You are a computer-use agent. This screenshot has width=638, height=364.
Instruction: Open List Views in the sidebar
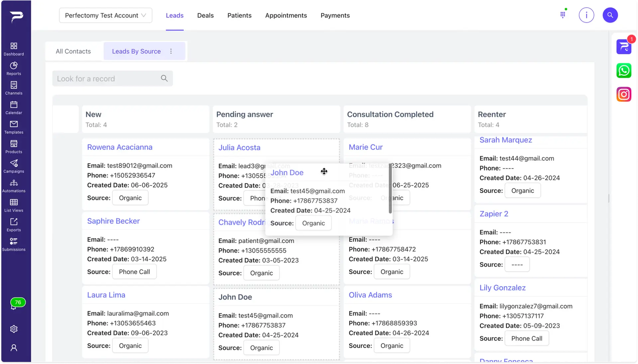[x=14, y=206]
